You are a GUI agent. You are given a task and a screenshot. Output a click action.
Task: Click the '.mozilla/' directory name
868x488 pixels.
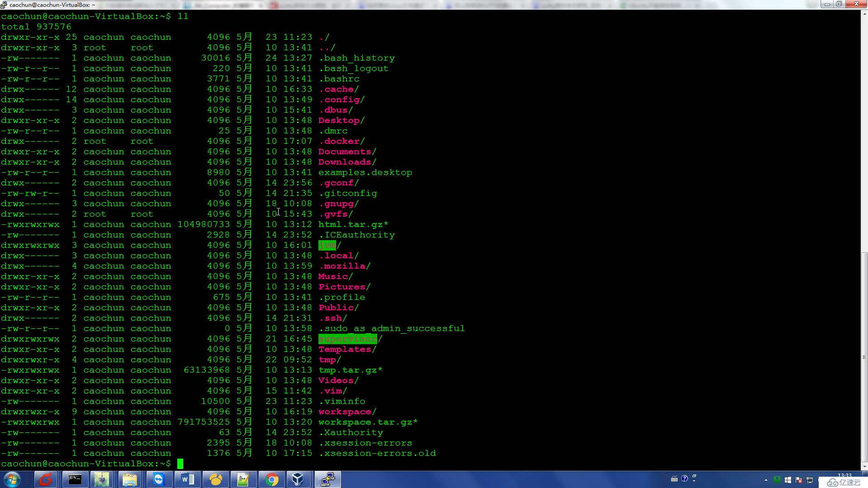[x=345, y=266]
